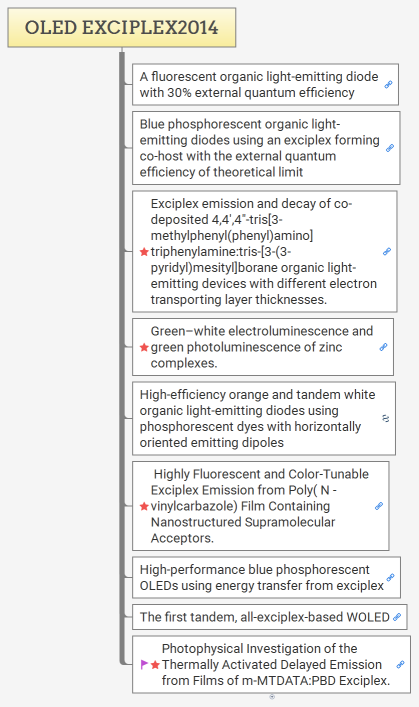Select Green–white electroluminescence zinc complexes topic

tap(263, 347)
